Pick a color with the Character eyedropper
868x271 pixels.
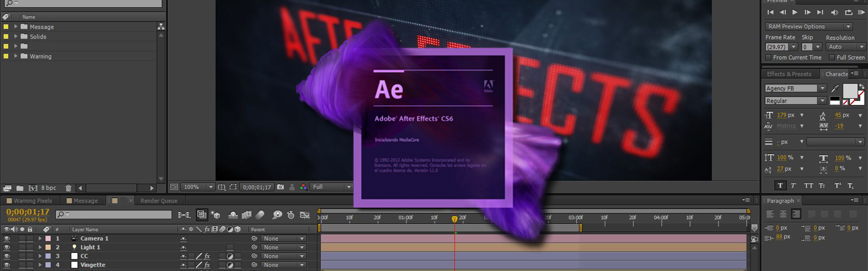click(835, 89)
